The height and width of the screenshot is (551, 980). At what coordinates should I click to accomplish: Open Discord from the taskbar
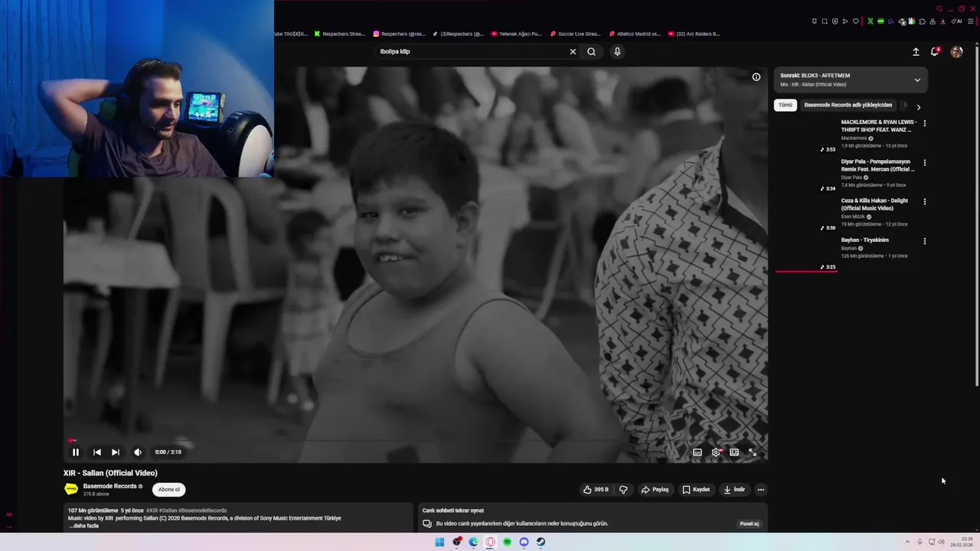524,542
